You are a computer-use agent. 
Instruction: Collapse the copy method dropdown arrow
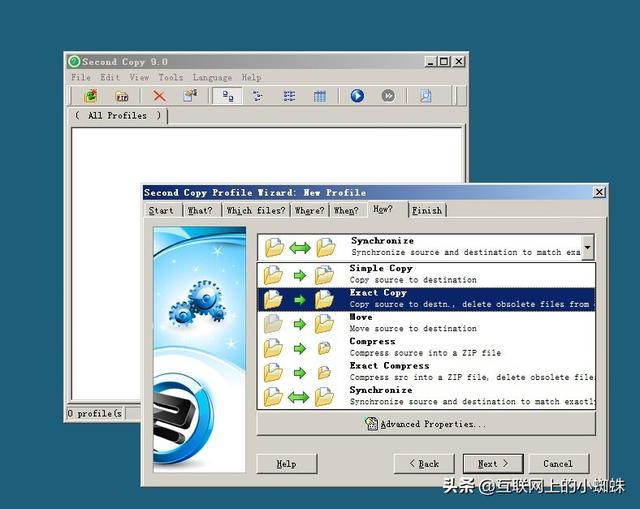[x=587, y=247]
